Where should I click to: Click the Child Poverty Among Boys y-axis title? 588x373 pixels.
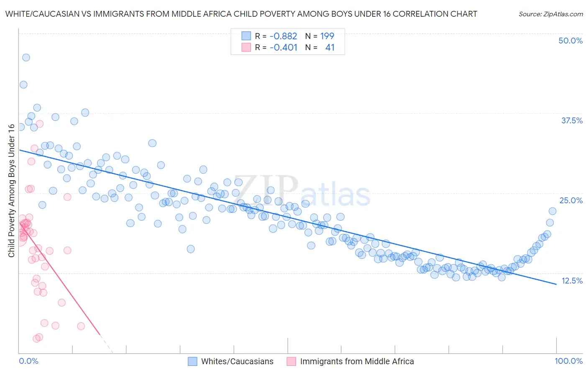click(11, 191)
